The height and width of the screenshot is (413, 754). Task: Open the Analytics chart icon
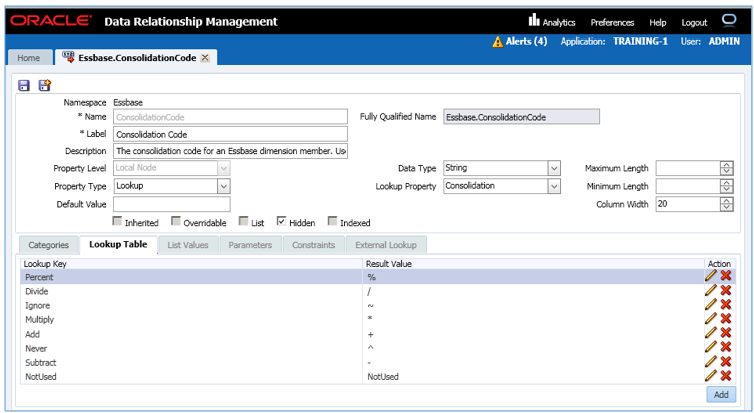click(x=534, y=20)
